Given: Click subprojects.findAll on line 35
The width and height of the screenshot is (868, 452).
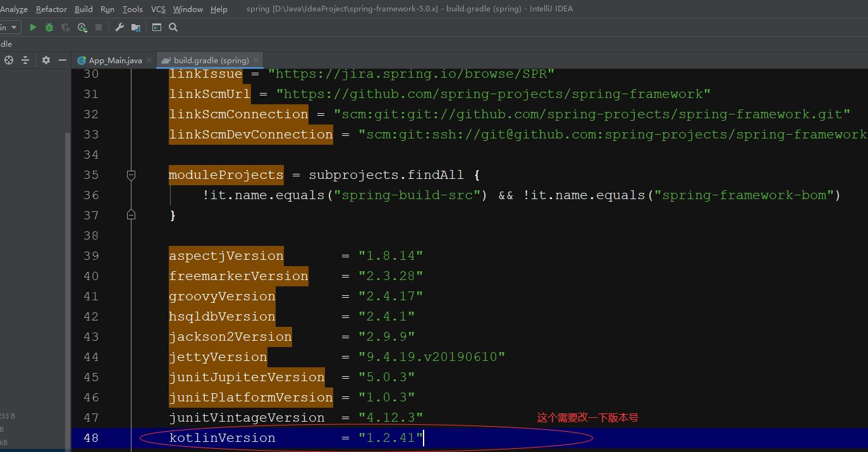Looking at the screenshot, I should (x=386, y=174).
